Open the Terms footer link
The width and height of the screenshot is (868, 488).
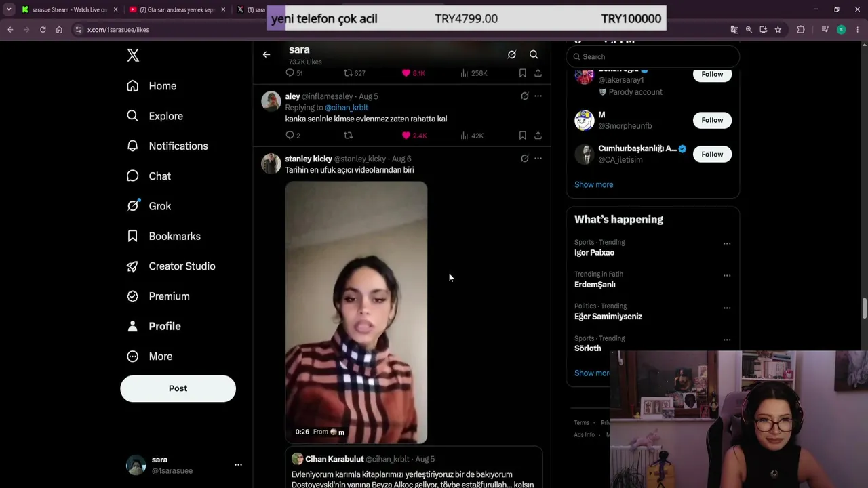582,423
